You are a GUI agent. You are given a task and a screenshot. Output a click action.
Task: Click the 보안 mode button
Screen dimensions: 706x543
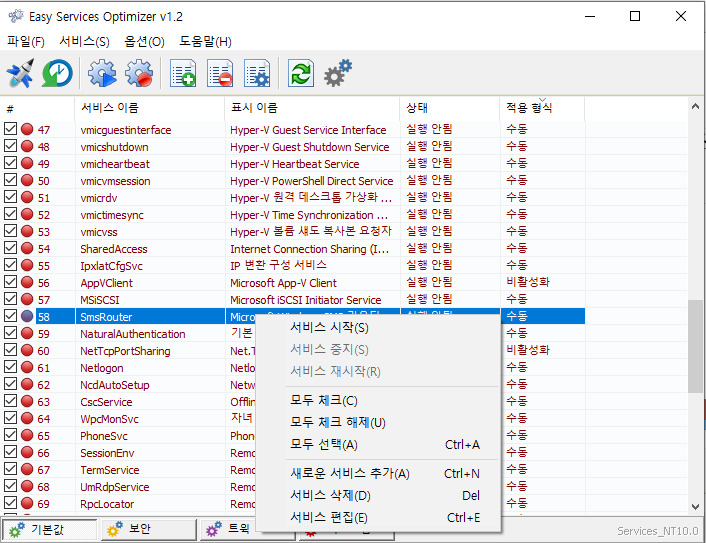149,529
